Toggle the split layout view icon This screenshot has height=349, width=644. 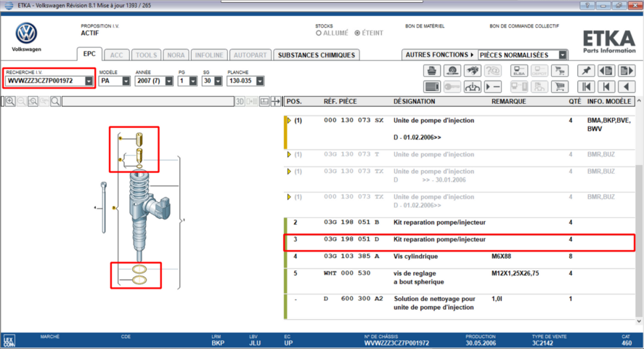coord(264,101)
